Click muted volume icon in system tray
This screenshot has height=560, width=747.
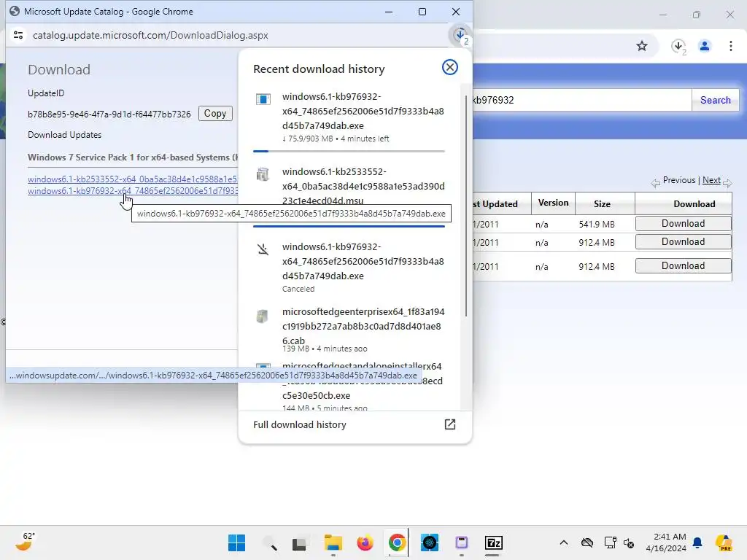click(x=629, y=542)
